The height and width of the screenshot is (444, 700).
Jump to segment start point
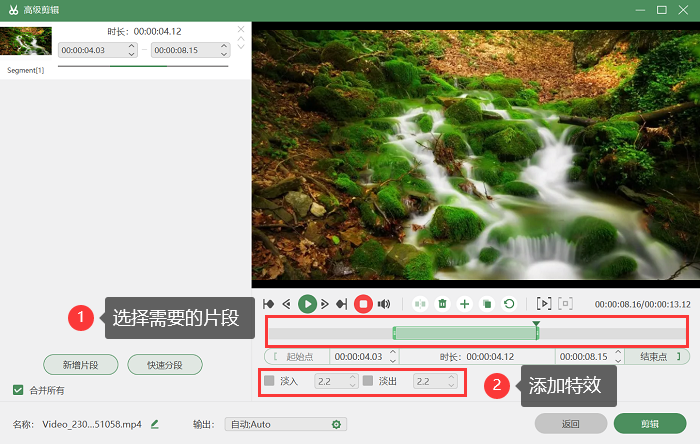pyautogui.click(x=268, y=304)
